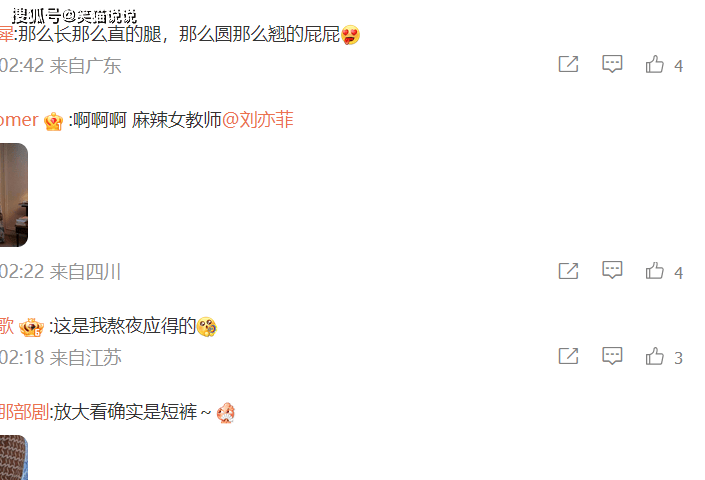The width and height of the screenshot is (705, 480).
Task: Click the crown badge next to omer
Action: 54,121
